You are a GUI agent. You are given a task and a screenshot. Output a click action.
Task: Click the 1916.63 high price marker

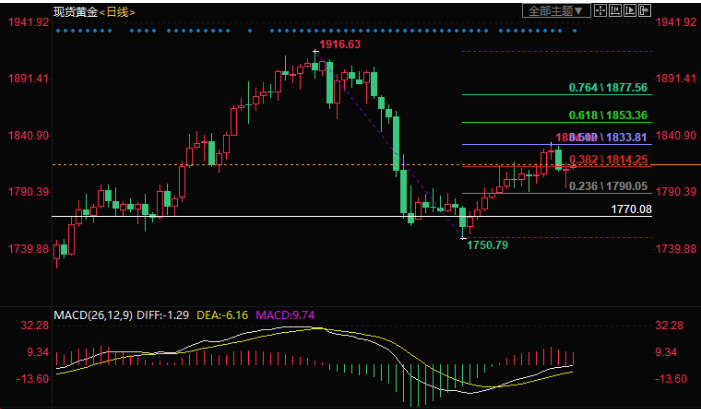340,46
